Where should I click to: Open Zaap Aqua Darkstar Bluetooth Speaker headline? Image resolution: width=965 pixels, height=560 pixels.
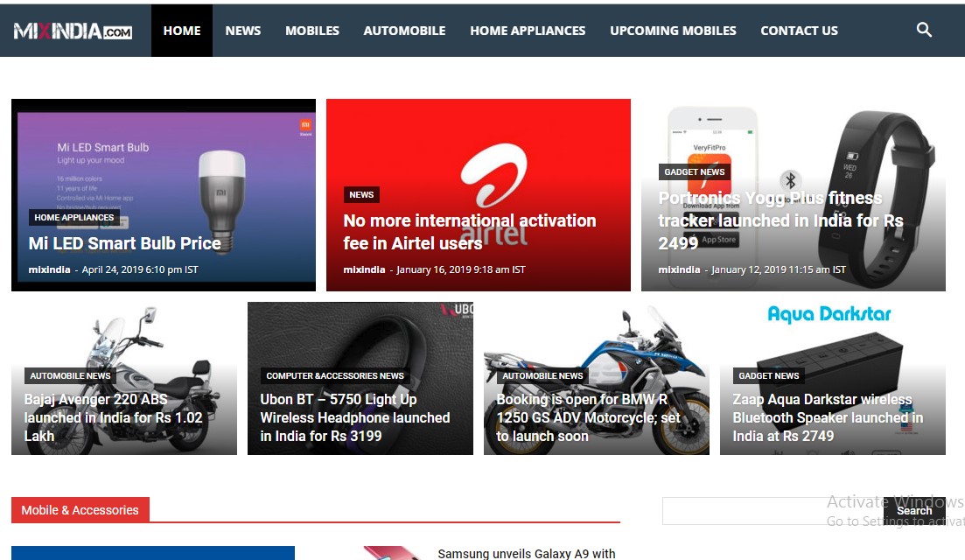coord(828,417)
